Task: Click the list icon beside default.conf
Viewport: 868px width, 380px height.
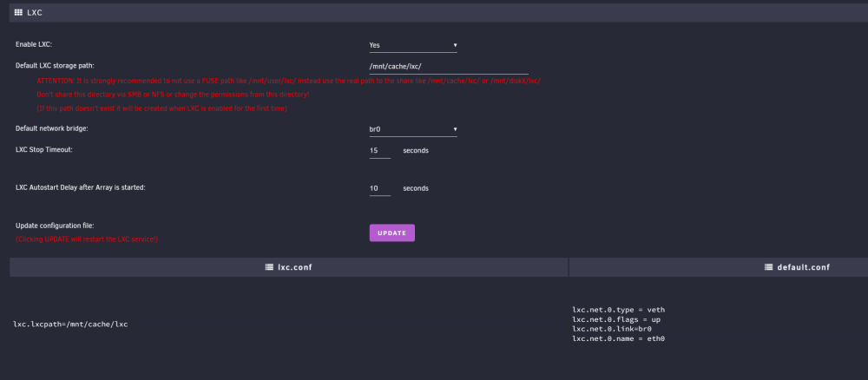Action: 768,266
